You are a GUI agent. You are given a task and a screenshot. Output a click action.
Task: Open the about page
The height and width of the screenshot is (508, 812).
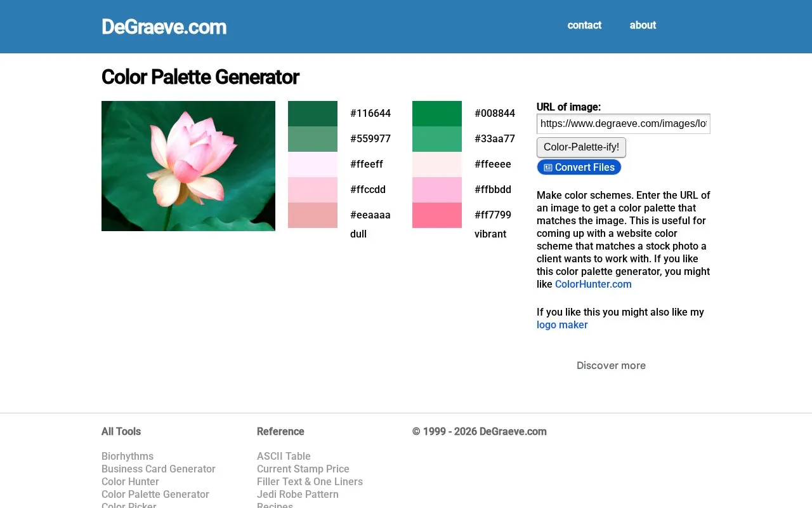[643, 25]
